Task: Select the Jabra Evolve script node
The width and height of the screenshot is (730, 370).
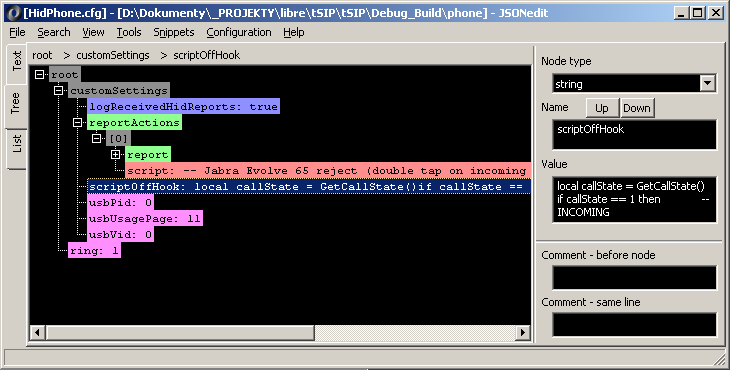Action: (x=328, y=170)
